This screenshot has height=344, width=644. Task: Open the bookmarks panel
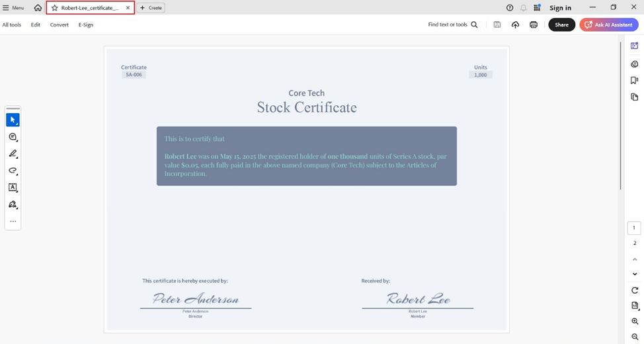point(635,80)
